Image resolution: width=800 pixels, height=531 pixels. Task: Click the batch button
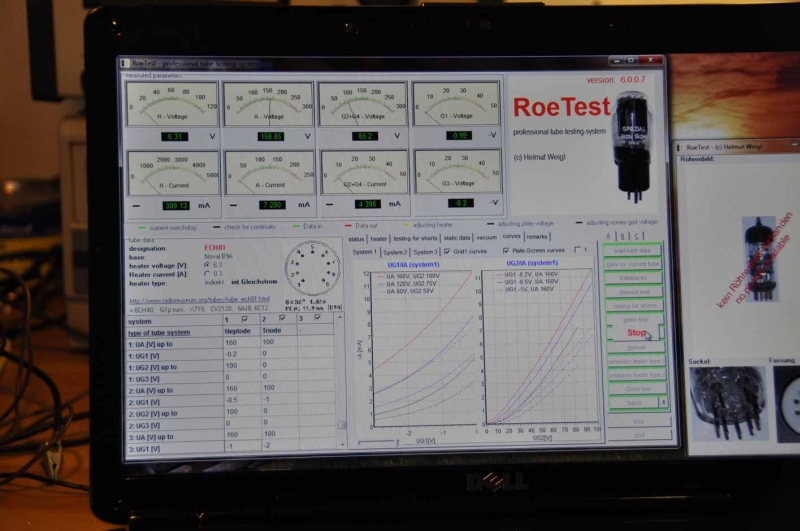pyautogui.click(x=634, y=402)
